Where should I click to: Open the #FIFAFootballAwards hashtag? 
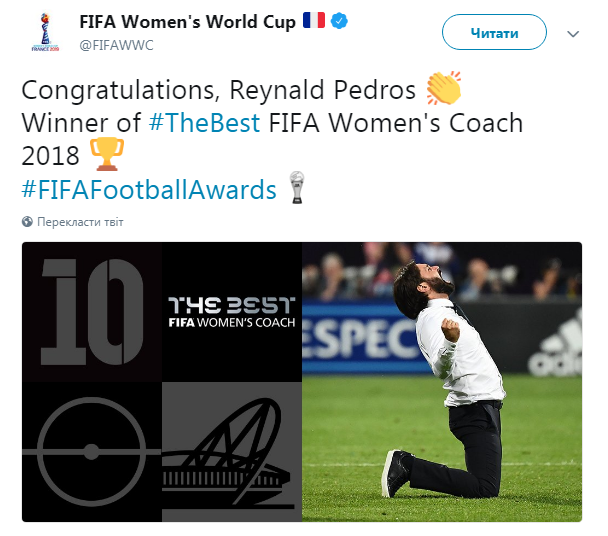click(x=149, y=190)
